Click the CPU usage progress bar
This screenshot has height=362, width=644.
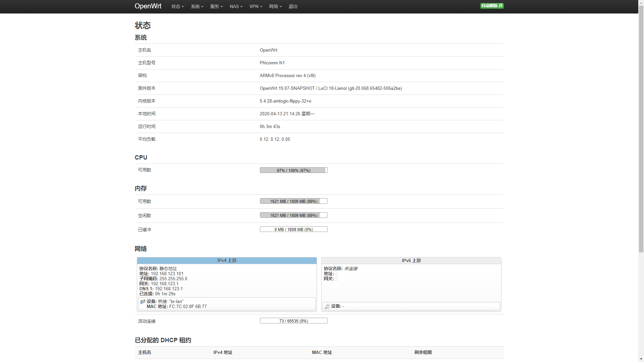(293, 170)
